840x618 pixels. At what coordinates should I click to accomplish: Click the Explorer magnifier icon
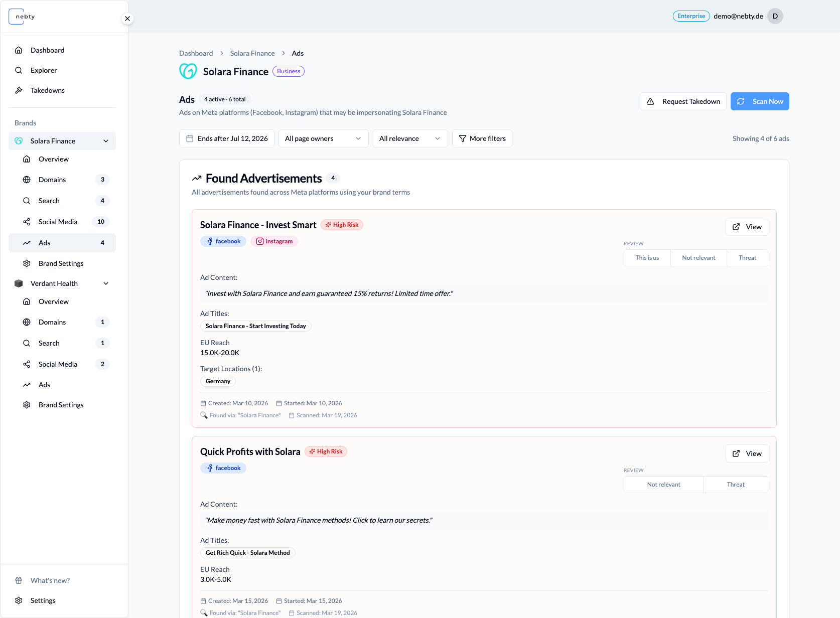(19, 70)
